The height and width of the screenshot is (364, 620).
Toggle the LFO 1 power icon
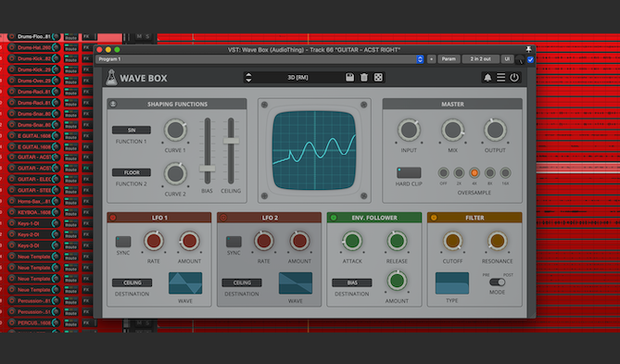113,218
